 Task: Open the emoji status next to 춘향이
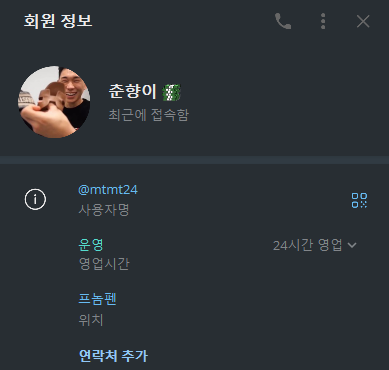[171, 92]
